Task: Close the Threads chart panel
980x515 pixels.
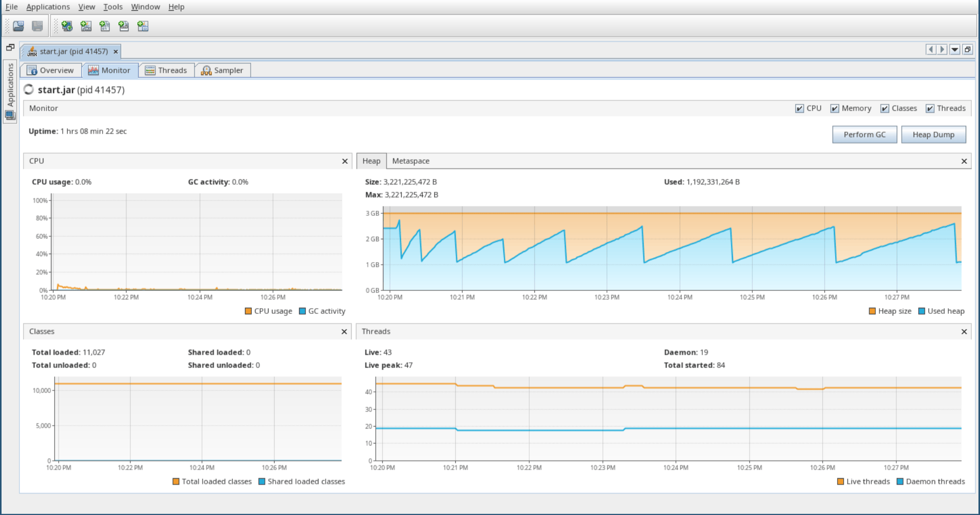Action: 964,332
